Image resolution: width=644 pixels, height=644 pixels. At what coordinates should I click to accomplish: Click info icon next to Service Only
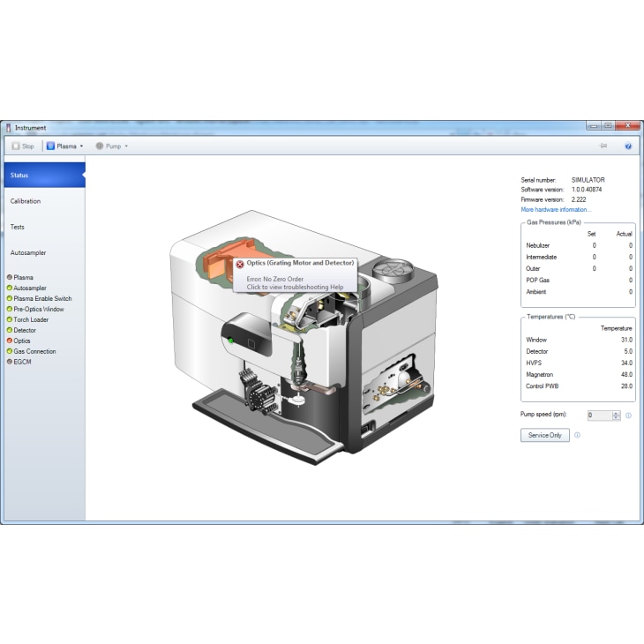point(577,435)
